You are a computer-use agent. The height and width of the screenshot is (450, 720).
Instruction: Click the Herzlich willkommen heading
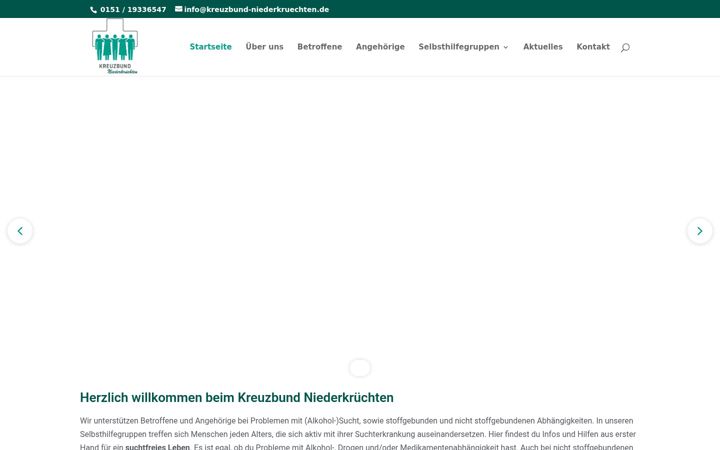click(236, 398)
